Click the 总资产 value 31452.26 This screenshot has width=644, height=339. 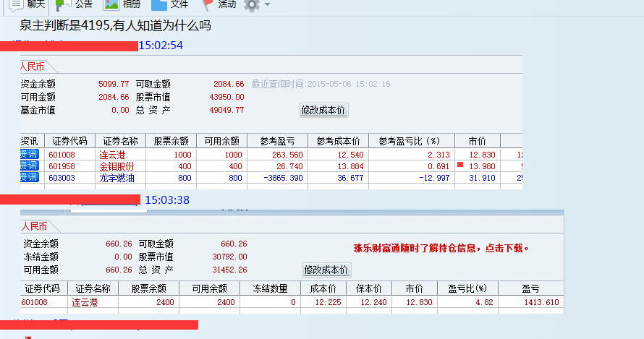(229, 270)
